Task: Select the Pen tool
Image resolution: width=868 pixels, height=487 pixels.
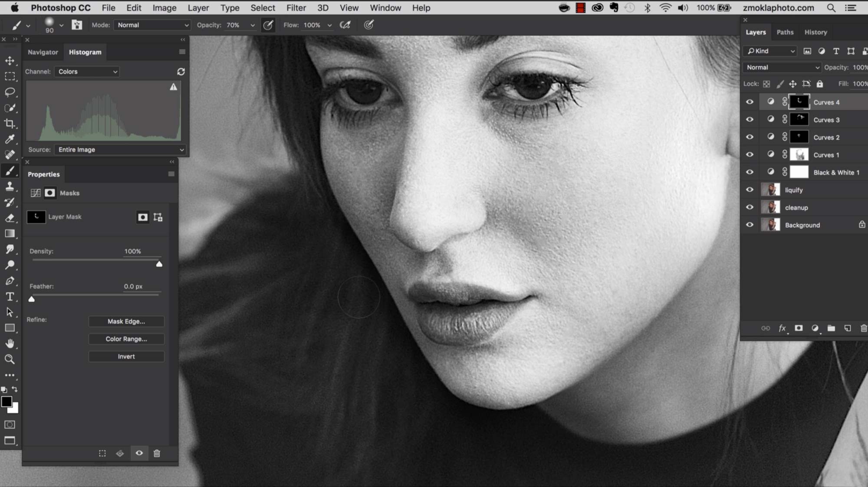Action: click(x=10, y=281)
